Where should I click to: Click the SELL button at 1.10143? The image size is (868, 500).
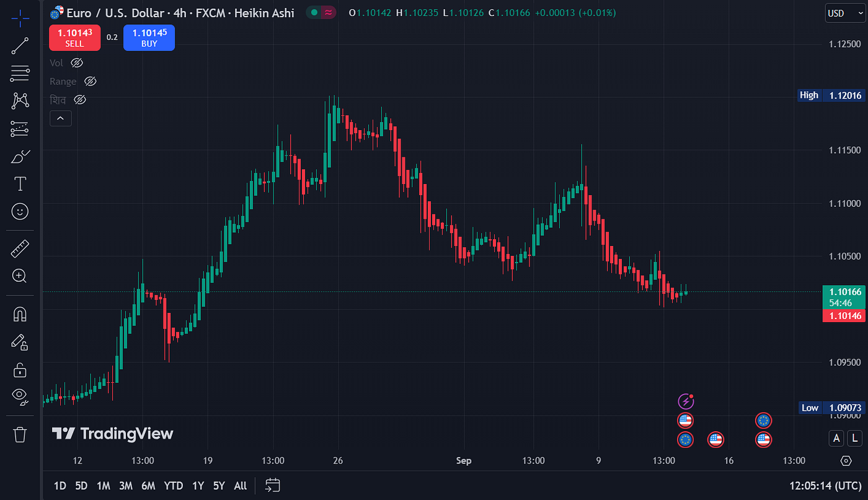[x=74, y=37]
